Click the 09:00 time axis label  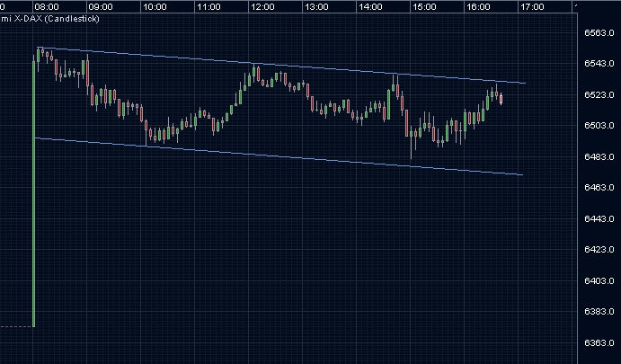click(x=101, y=6)
